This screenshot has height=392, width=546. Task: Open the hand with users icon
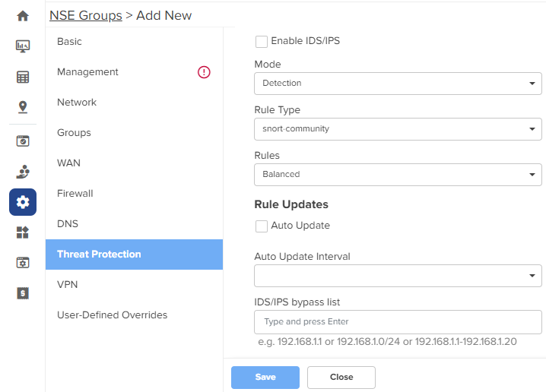(x=23, y=172)
